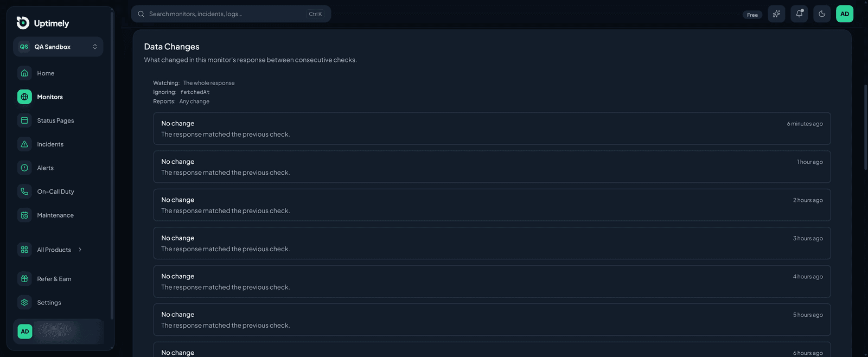Toggle dark mode with moon icon
The image size is (868, 357).
[x=822, y=14]
